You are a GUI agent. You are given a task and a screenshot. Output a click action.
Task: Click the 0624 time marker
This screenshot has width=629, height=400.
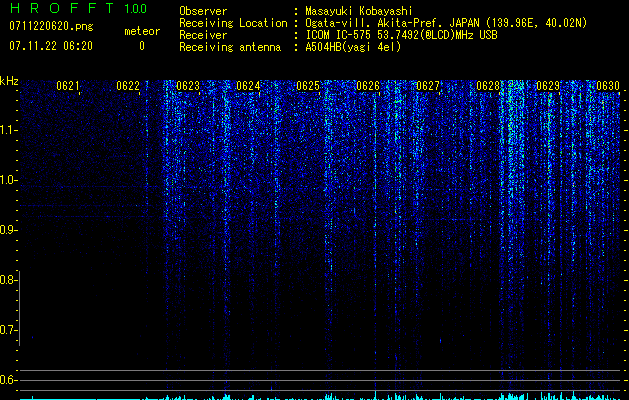[x=248, y=86]
